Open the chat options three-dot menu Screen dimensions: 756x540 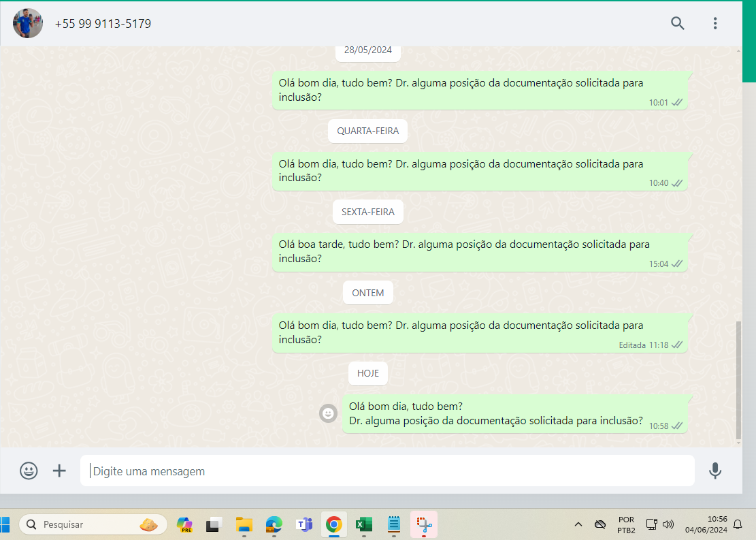click(x=714, y=23)
